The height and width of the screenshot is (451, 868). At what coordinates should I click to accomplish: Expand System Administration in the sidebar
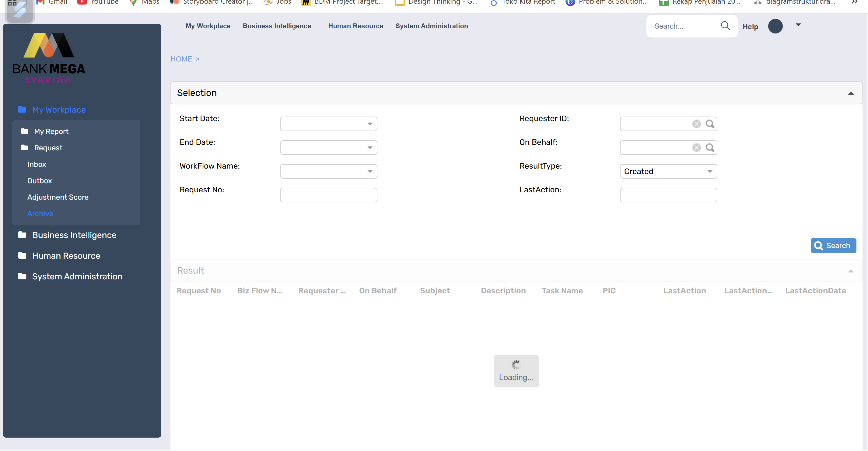[77, 277]
